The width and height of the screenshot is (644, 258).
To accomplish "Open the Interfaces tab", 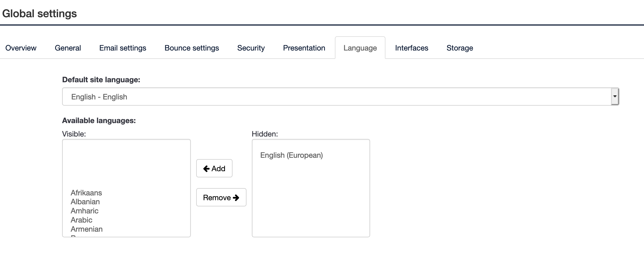I will click(412, 48).
